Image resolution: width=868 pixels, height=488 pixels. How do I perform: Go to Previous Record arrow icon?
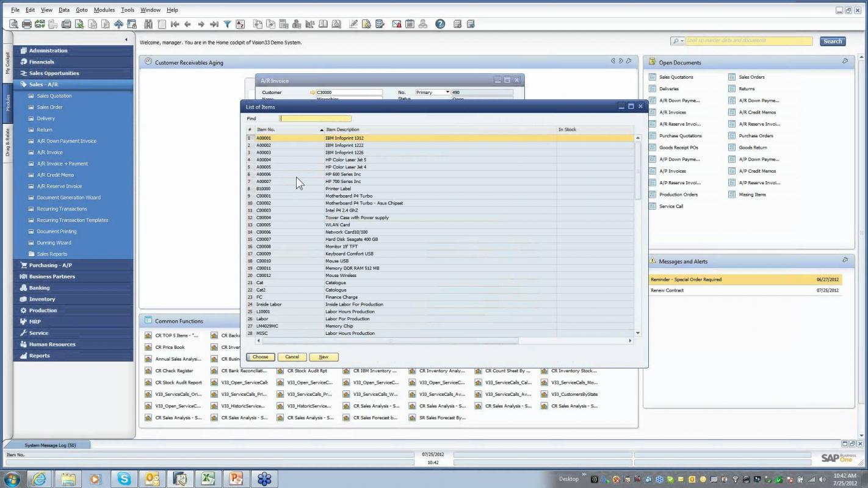[187, 24]
